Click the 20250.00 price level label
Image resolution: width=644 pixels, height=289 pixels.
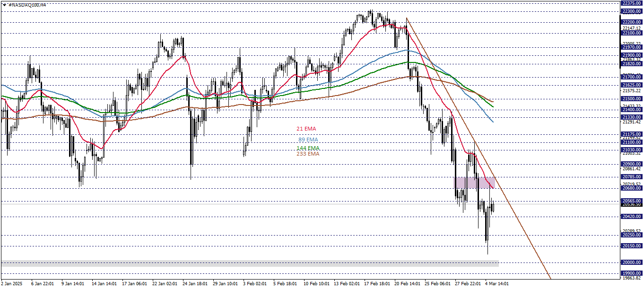coord(632,235)
